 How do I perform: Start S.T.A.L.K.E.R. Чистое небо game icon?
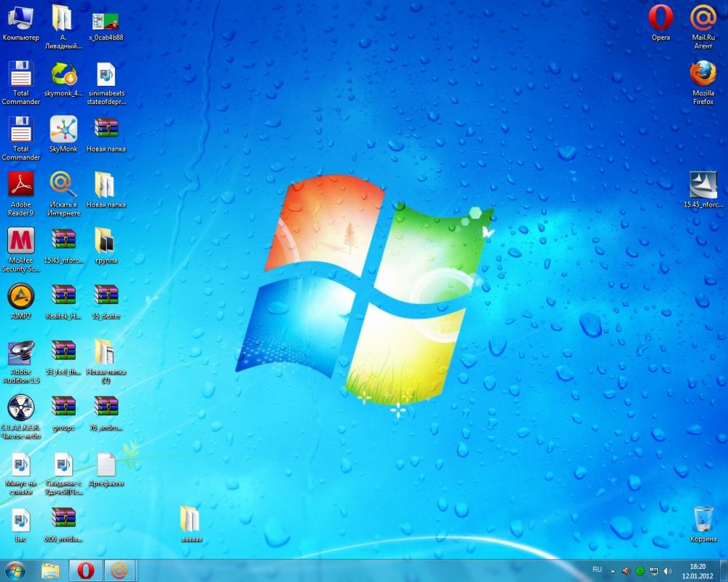point(21,417)
